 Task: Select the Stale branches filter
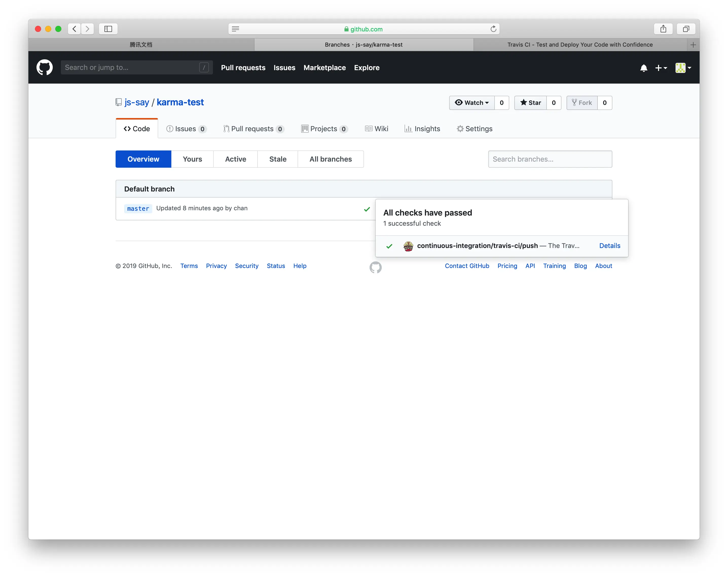[278, 159]
